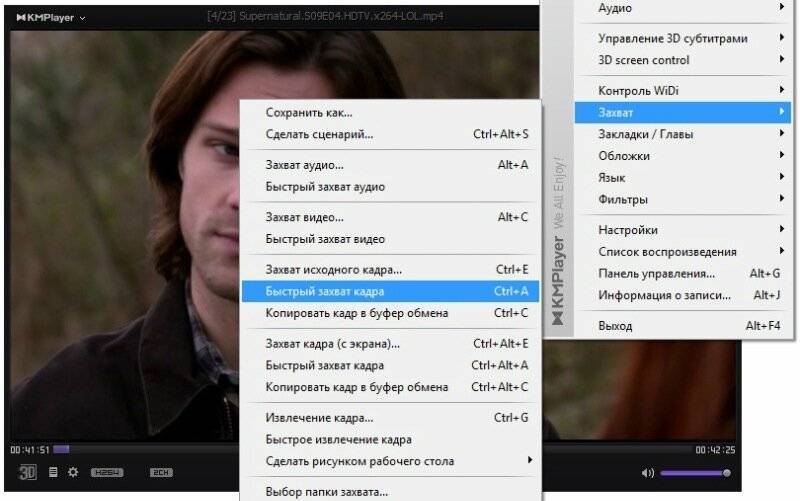800x501 pixels.
Task: Open Захват исходного кадра...
Action: click(x=391, y=269)
